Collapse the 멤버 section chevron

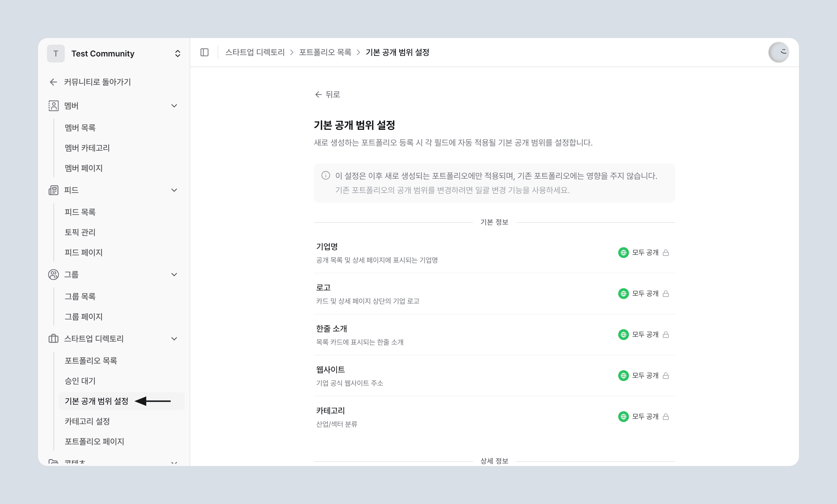(174, 105)
